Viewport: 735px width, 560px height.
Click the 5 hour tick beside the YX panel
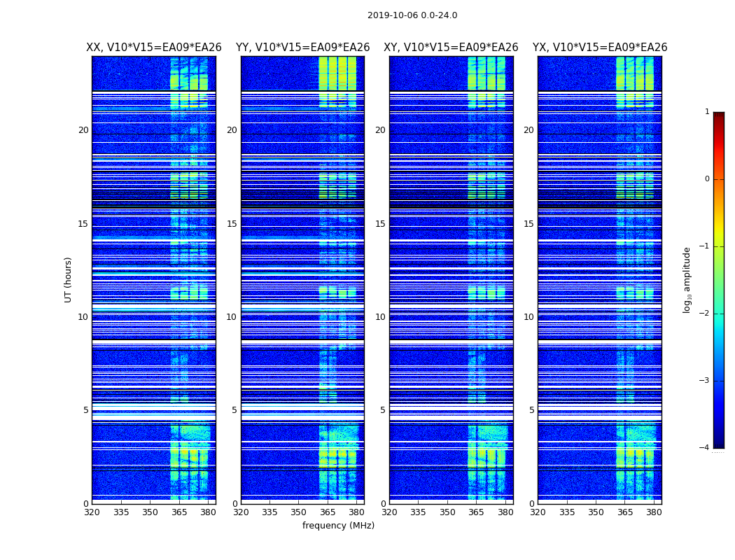[x=531, y=410]
